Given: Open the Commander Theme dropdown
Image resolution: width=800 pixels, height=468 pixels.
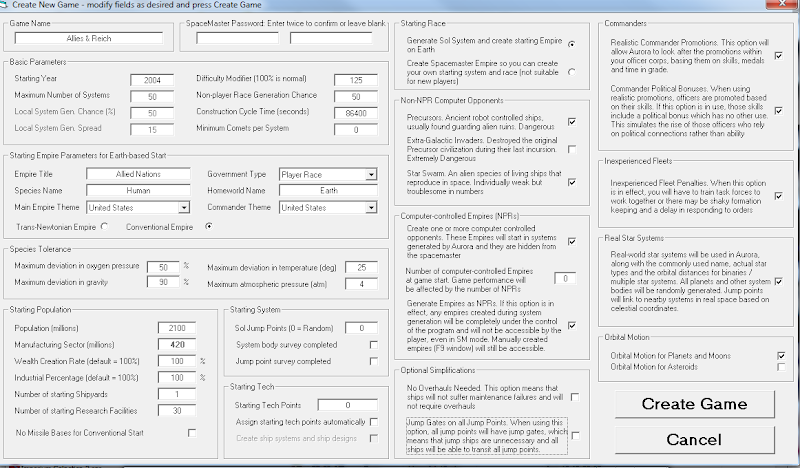Looking at the screenshot, I should click(x=371, y=208).
